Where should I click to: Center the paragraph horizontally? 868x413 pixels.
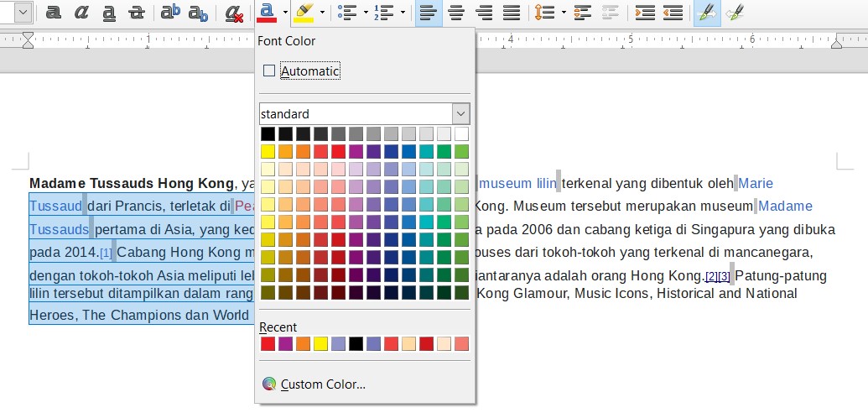click(456, 13)
